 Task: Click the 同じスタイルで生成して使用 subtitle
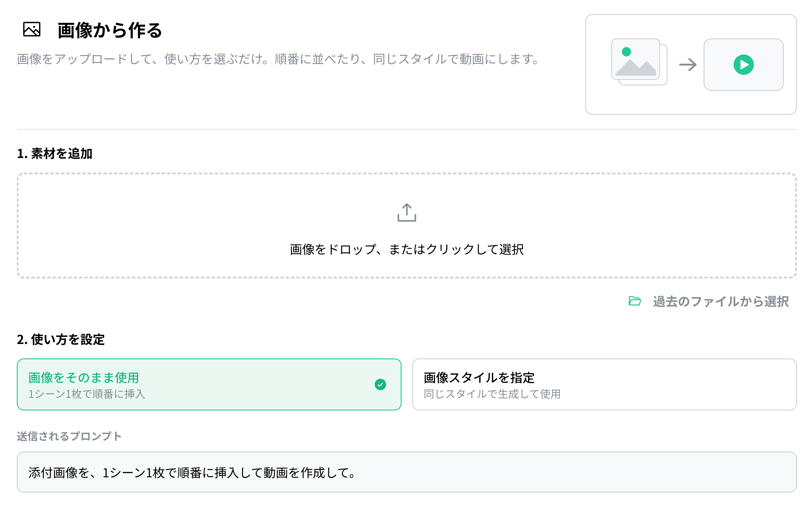(x=492, y=394)
